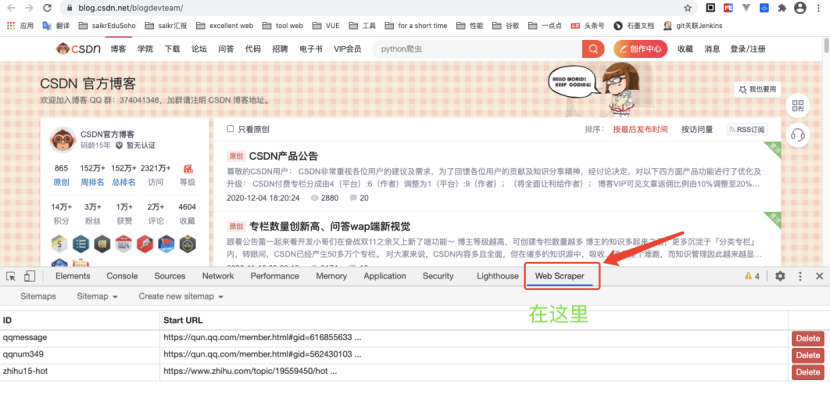Viewport: 830px width, 416px height.
Task: Open the qqmessage sitemap row
Action: pos(396,338)
